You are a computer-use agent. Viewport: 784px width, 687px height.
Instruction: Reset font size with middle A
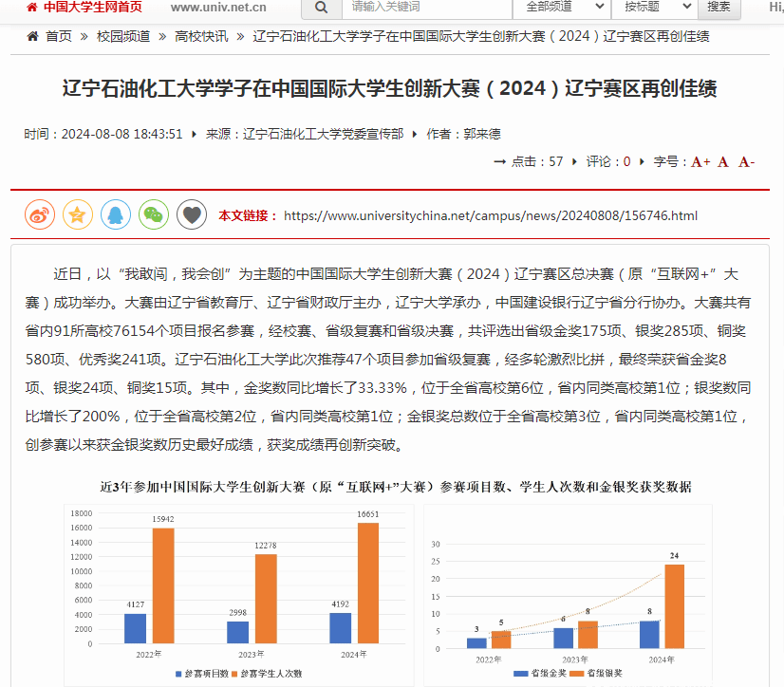(723, 162)
